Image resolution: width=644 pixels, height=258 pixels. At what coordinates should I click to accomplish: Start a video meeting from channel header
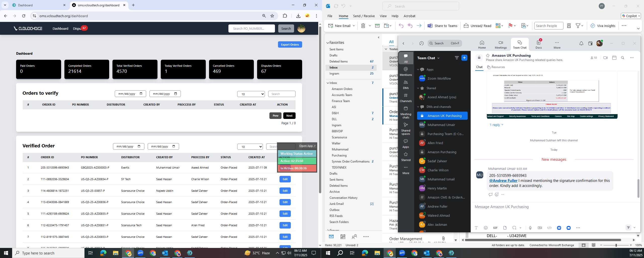click(605, 58)
